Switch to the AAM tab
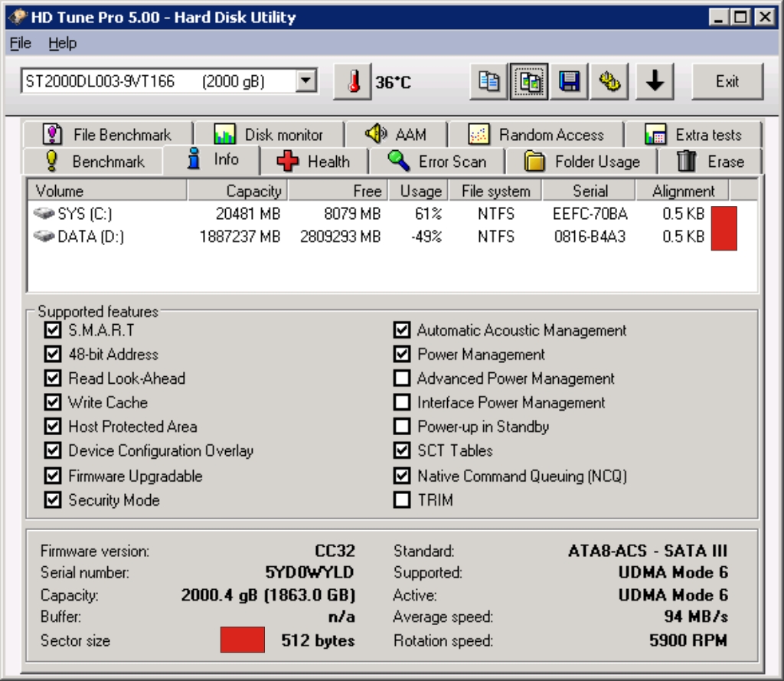The width and height of the screenshot is (784, 681). (396, 134)
